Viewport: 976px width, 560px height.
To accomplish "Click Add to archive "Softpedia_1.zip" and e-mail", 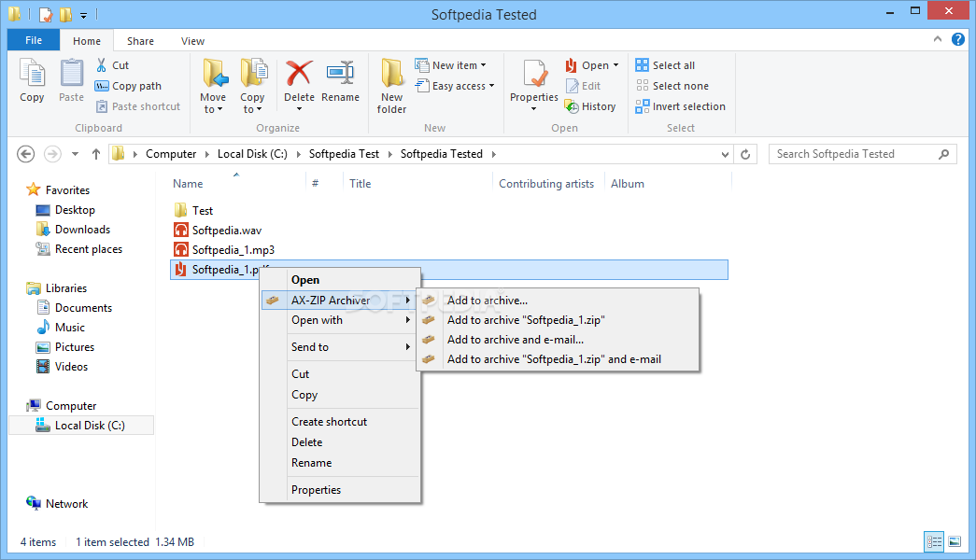I will [558, 359].
